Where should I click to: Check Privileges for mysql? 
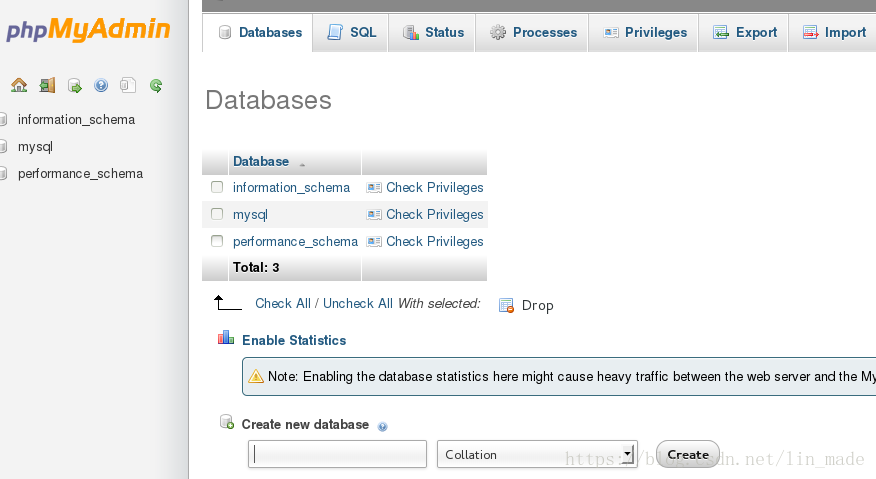coord(435,215)
